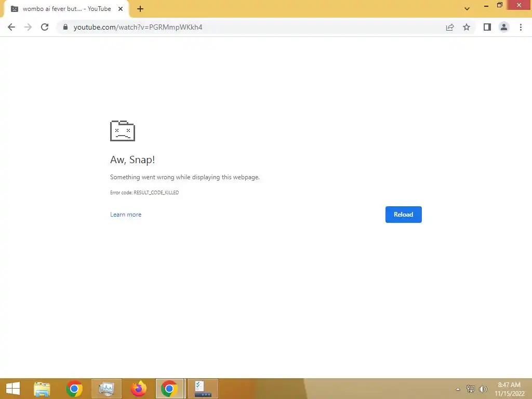Open File Explorer from taskbar
The image size is (532, 399).
tap(42, 389)
